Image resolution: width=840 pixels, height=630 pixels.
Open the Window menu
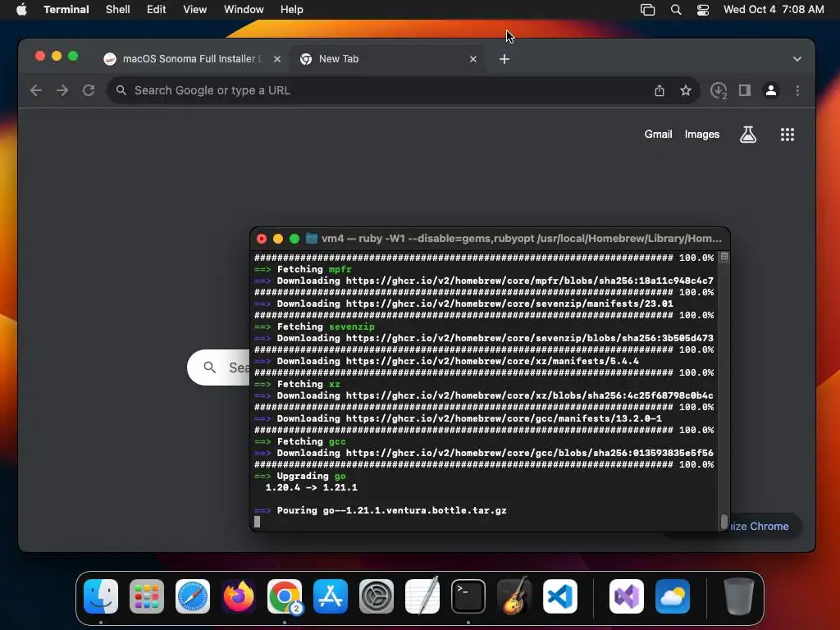click(244, 10)
